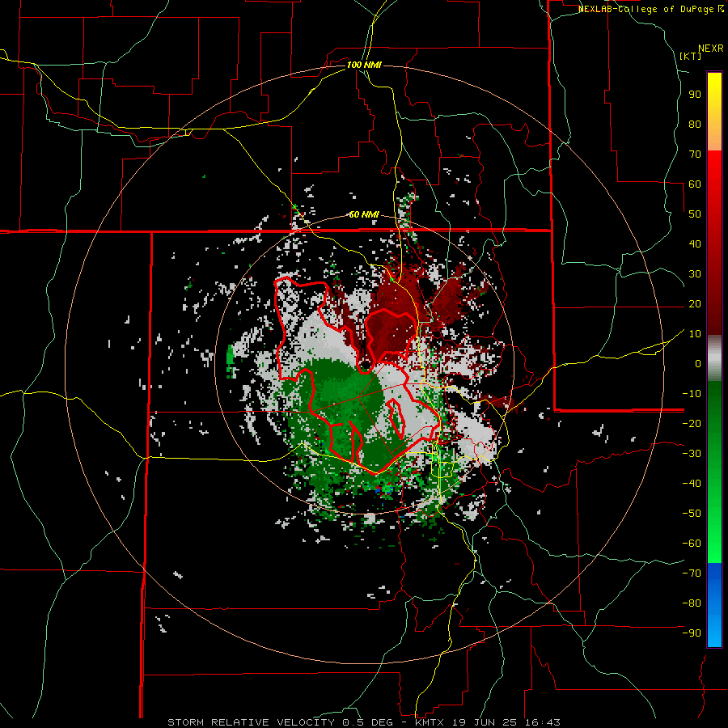Select the 10 value on the velocity scale
Viewport: 728px width, 728px height.
(x=695, y=334)
